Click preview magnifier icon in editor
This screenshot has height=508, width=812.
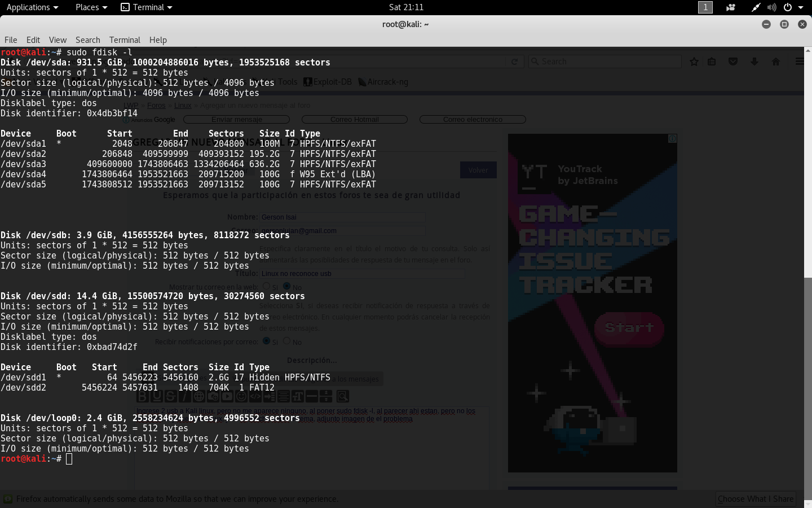tap(343, 396)
